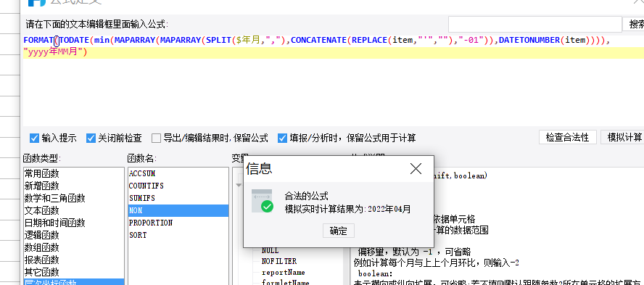
Task: Enable 导出/编辑结果时,保留公式 checkbox
Action: [x=156, y=138]
